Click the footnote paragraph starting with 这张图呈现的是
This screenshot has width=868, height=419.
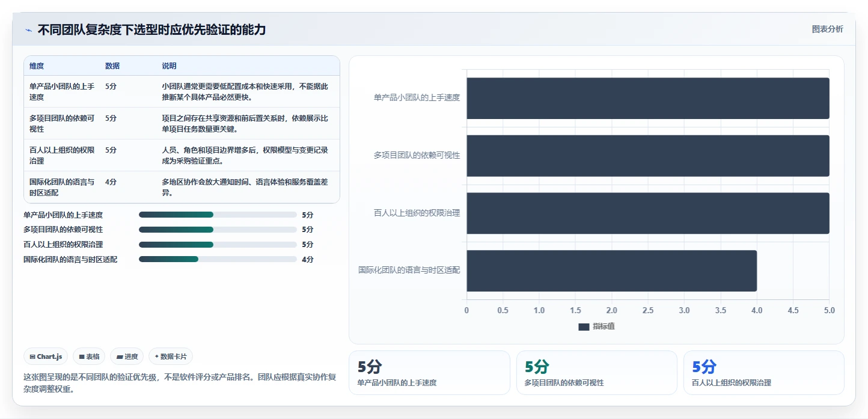coord(180,383)
